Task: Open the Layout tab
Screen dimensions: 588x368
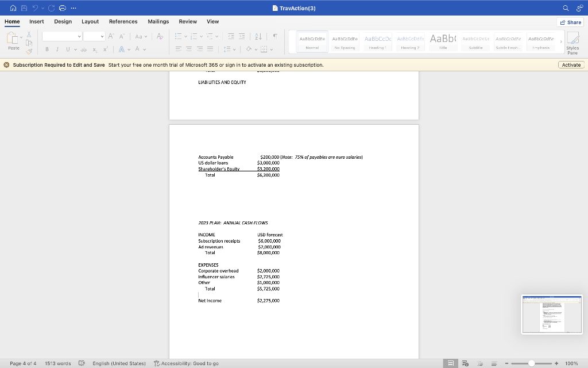Action: [90, 21]
